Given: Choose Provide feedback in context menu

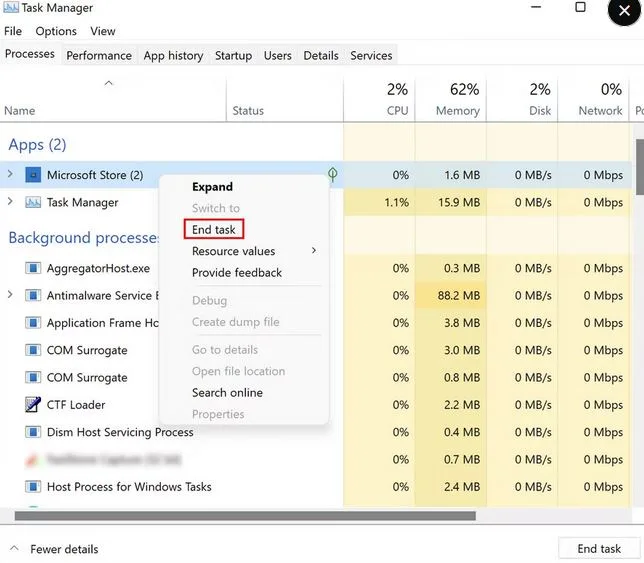Looking at the screenshot, I should 237,273.
